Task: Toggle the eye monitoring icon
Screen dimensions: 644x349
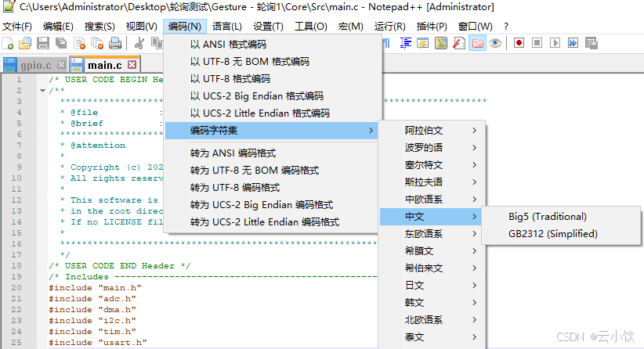Action: point(495,43)
